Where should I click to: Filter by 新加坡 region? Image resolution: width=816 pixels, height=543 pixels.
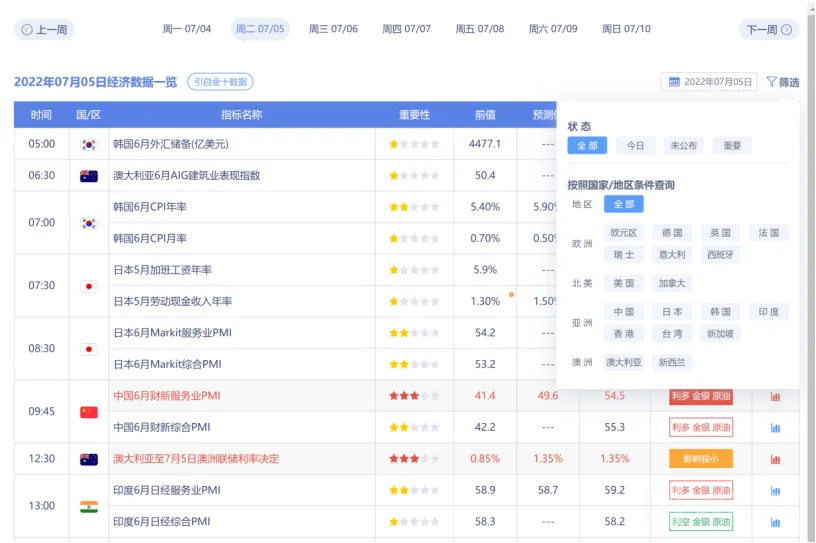720,334
